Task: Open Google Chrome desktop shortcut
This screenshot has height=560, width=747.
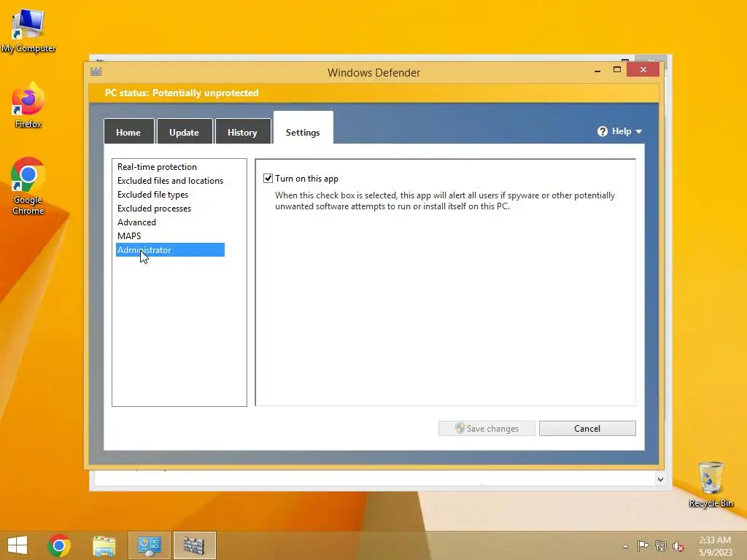Action: [28, 186]
